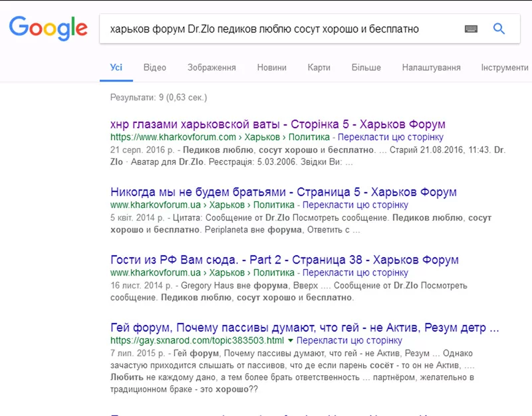Click the '7 лип. 2015 р.' date text
The width and height of the screenshot is (532, 416).
click(138, 354)
